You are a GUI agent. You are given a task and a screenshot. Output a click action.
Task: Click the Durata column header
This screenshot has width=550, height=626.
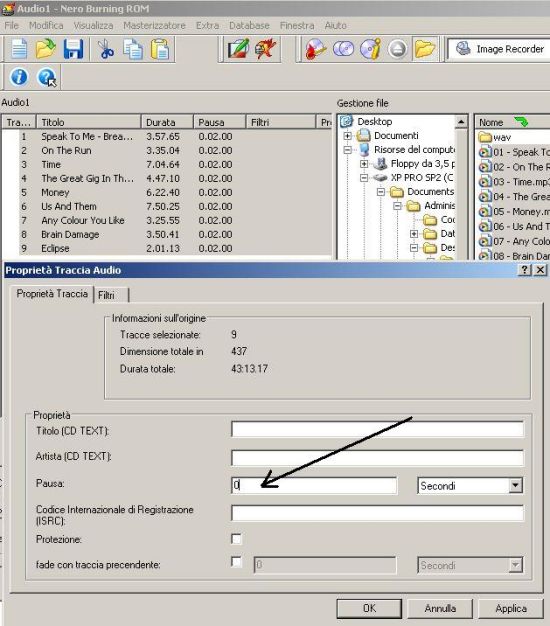pyautogui.click(x=167, y=122)
